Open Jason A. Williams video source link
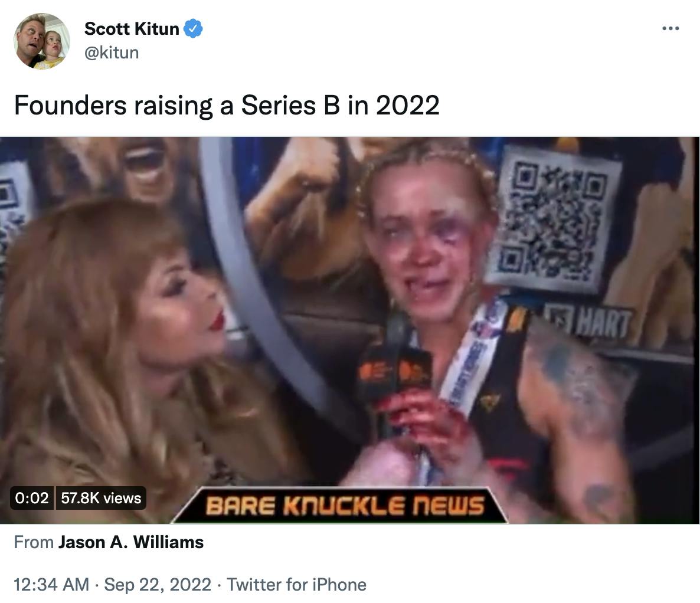700x603 pixels. point(131,542)
